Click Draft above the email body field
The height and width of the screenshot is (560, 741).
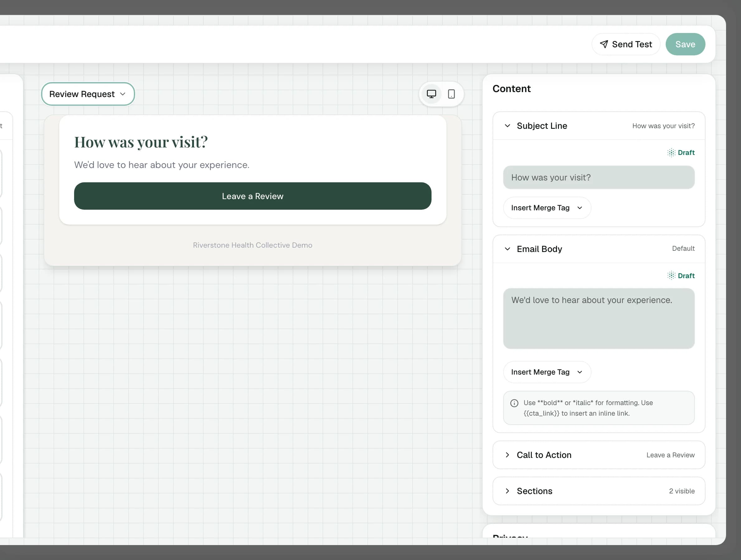tap(681, 275)
